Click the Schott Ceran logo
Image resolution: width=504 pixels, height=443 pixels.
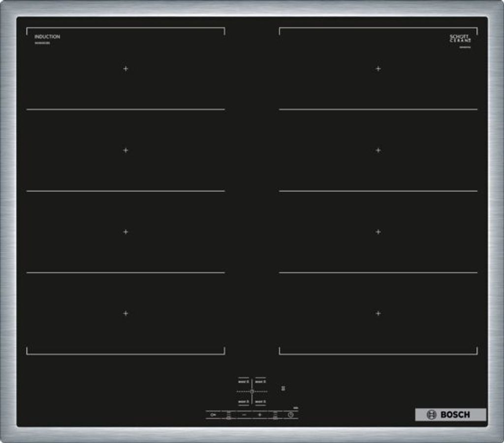(x=460, y=38)
